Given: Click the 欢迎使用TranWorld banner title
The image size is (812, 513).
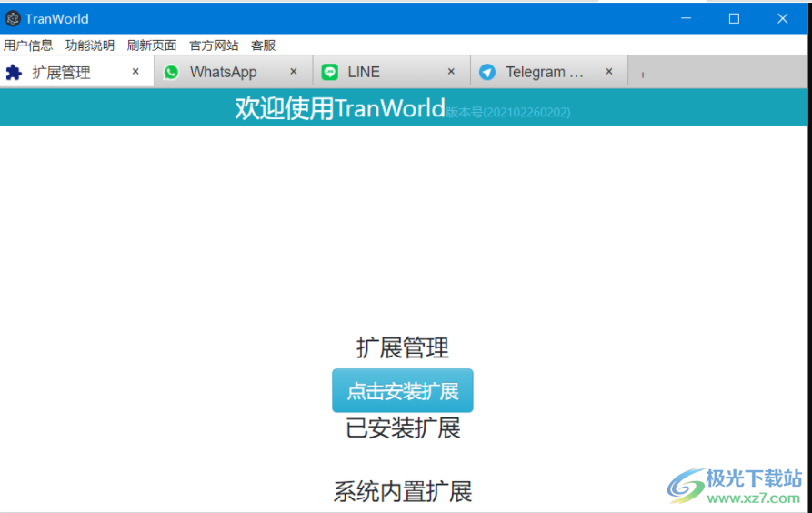Looking at the screenshot, I should point(340,108).
